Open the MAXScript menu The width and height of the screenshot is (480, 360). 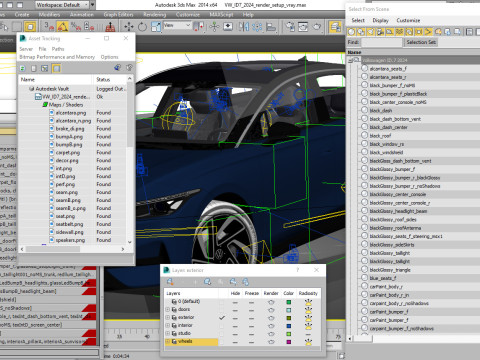coord(221,15)
